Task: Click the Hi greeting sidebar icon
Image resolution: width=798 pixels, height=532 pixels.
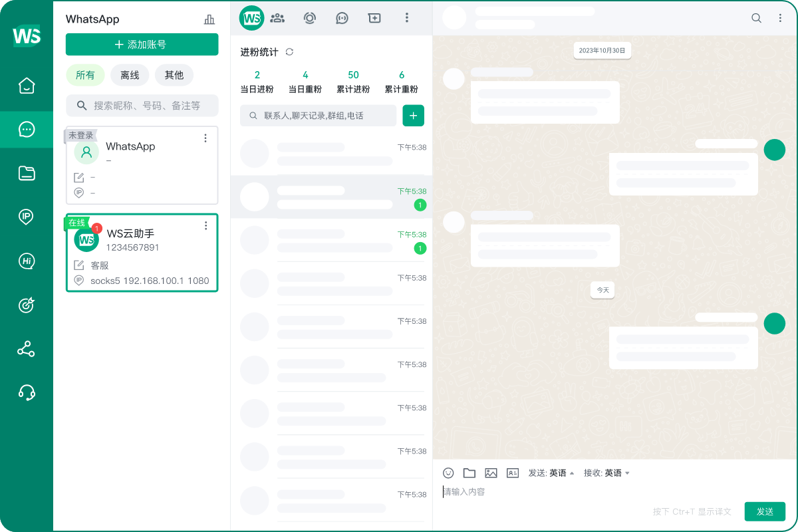Action: click(x=27, y=261)
